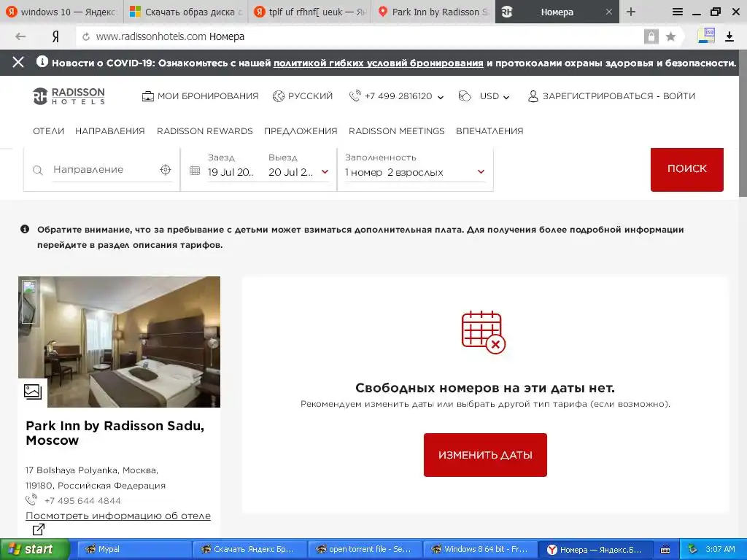Image resolution: width=747 pixels, height=560 pixels.
Task: Open ПРЕДЛОЖЕНИЯ menu item
Action: (301, 131)
